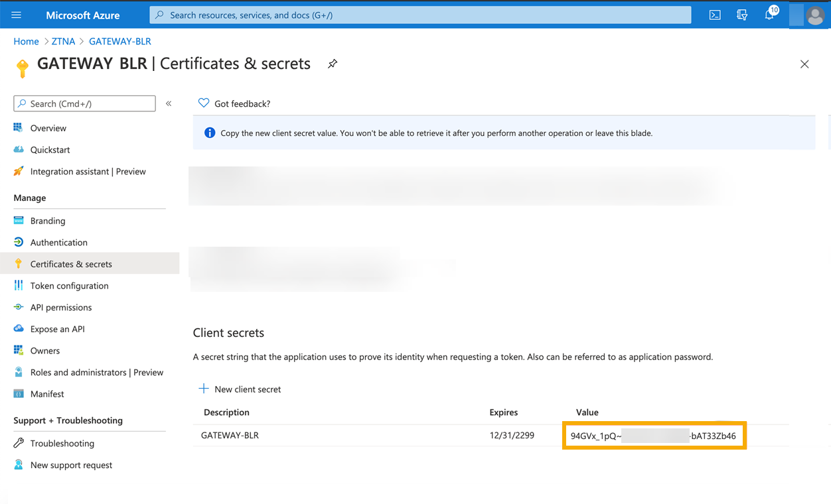This screenshot has width=831, height=504.
Task: Open the Cloud Shell icon in top bar
Action: [x=715, y=15]
